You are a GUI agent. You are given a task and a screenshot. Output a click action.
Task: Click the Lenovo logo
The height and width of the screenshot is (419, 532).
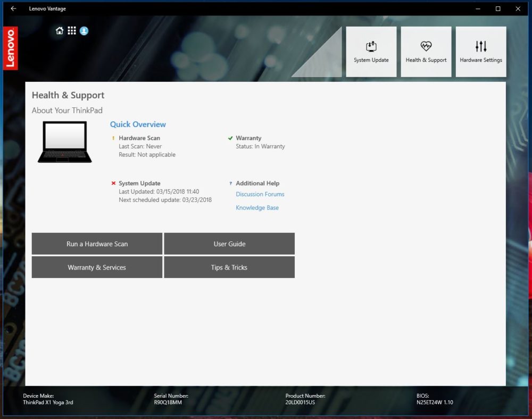click(11, 48)
